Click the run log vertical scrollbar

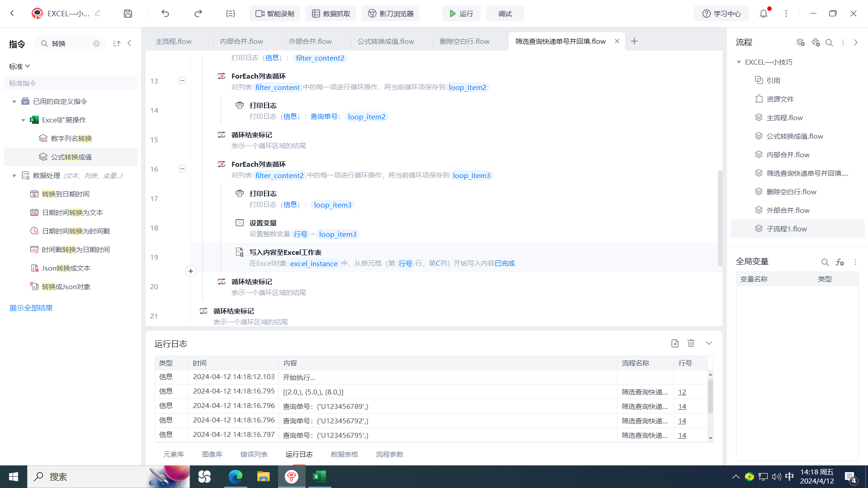[x=710, y=395]
